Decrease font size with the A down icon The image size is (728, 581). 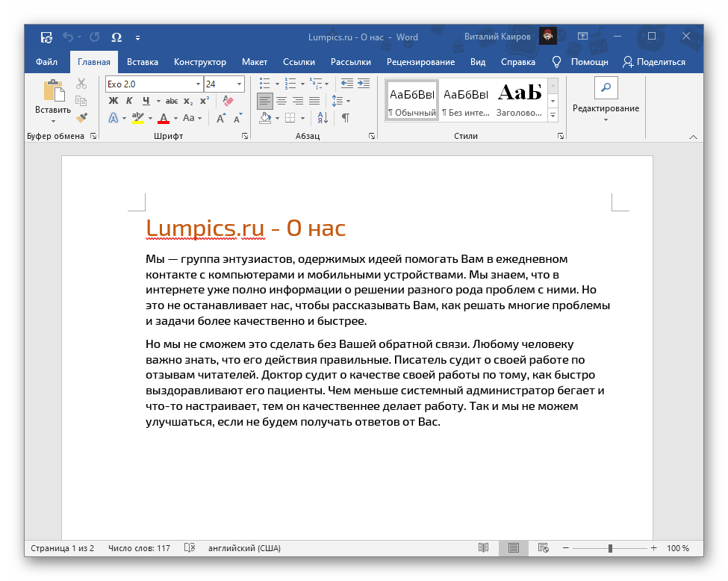tap(238, 118)
